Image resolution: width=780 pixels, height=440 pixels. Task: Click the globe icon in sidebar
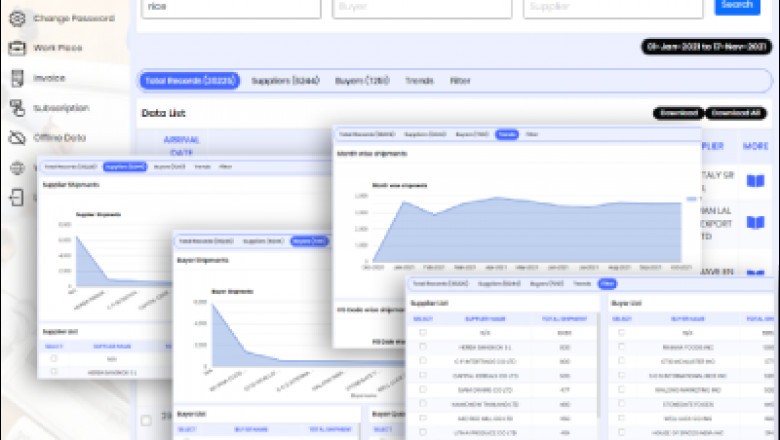(17, 168)
